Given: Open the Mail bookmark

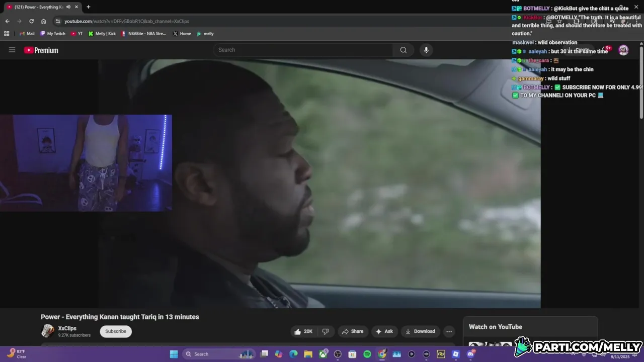Looking at the screenshot, I should [x=27, y=34].
